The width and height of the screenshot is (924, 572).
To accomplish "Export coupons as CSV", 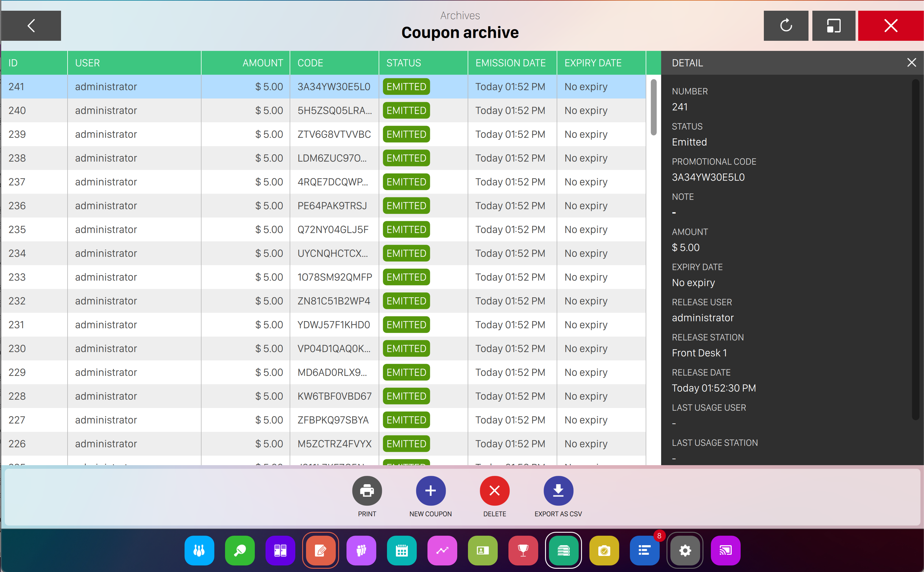I will pyautogui.click(x=558, y=491).
